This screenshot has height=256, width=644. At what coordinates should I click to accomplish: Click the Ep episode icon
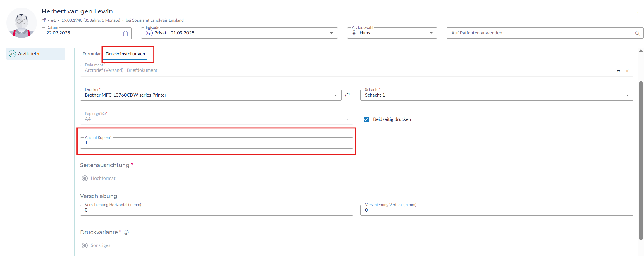(x=149, y=33)
